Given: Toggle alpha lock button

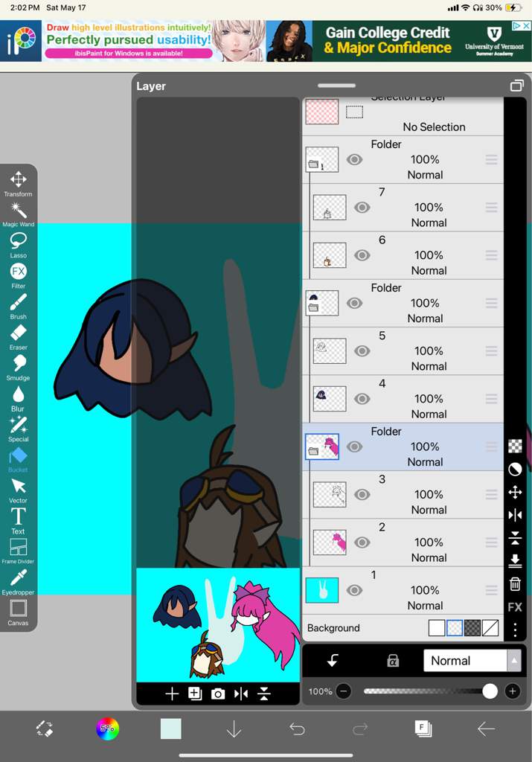Looking at the screenshot, I should [393, 661].
